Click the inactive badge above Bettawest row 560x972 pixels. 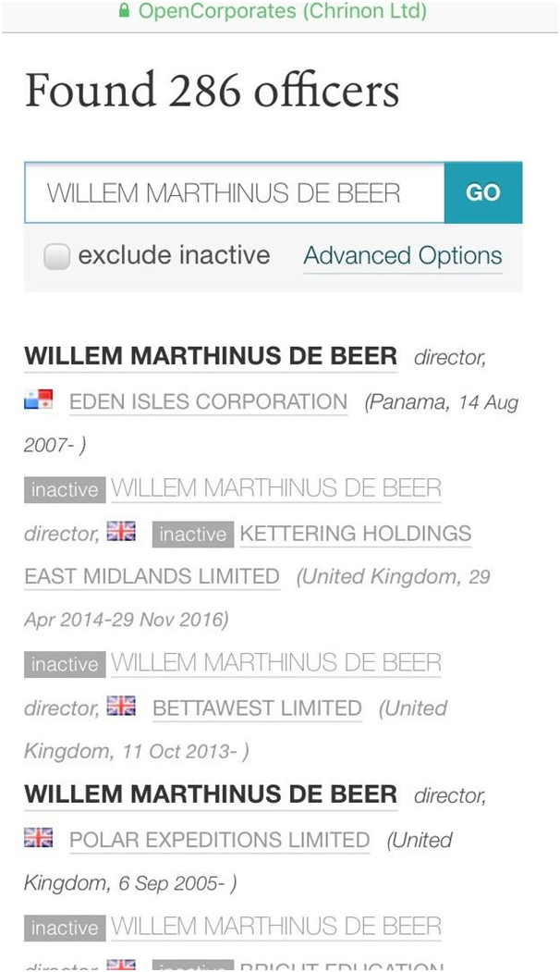65,664
